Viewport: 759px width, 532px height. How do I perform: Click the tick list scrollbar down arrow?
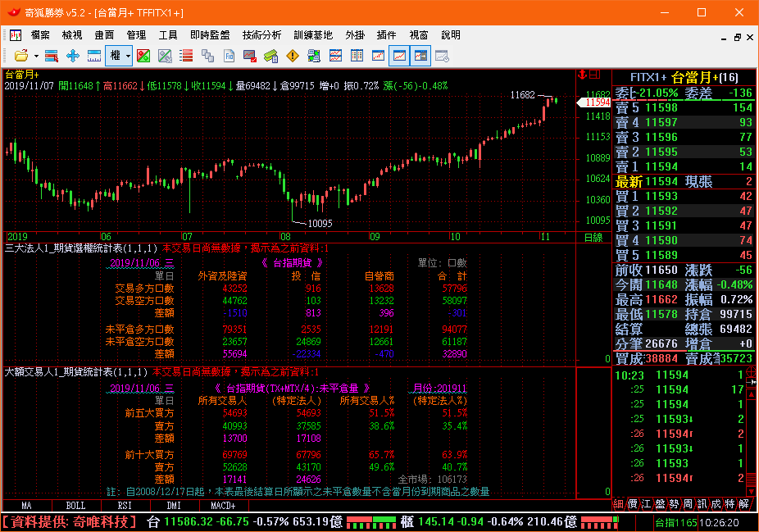[x=752, y=492]
